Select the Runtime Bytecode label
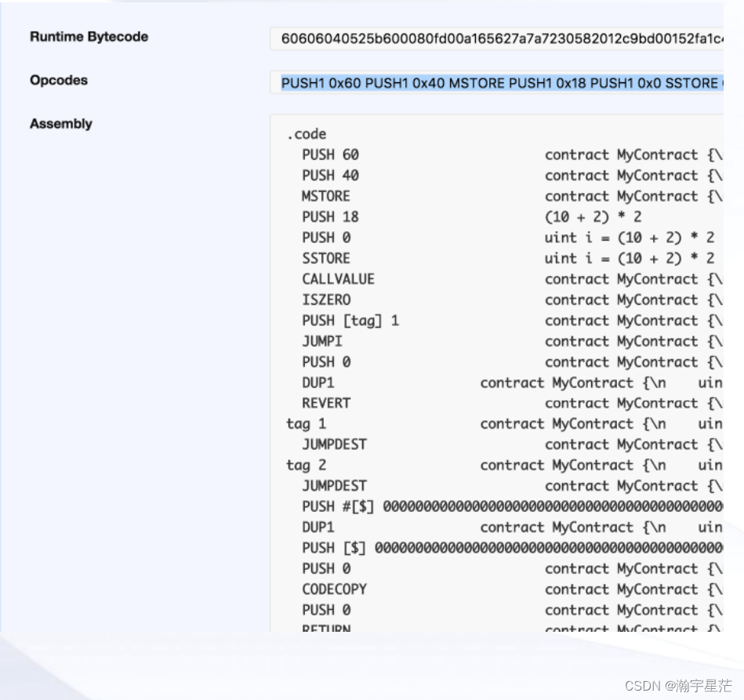This screenshot has height=700, width=744. [x=89, y=37]
